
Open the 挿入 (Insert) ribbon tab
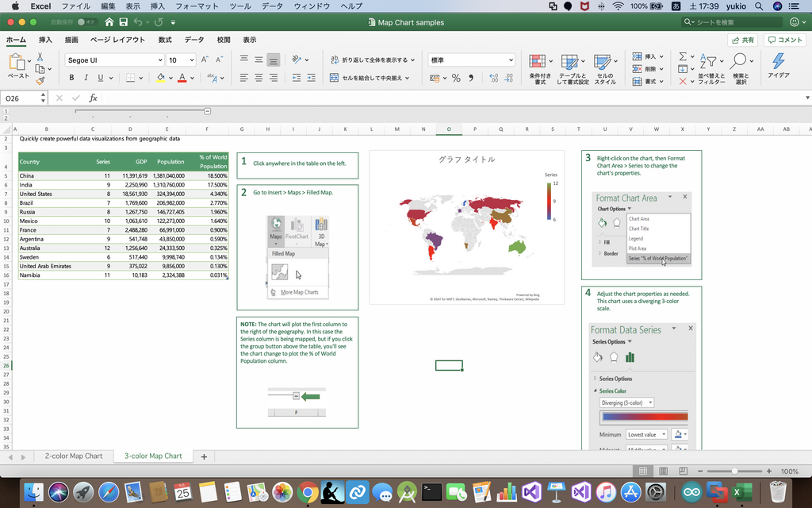[x=45, y=40]
